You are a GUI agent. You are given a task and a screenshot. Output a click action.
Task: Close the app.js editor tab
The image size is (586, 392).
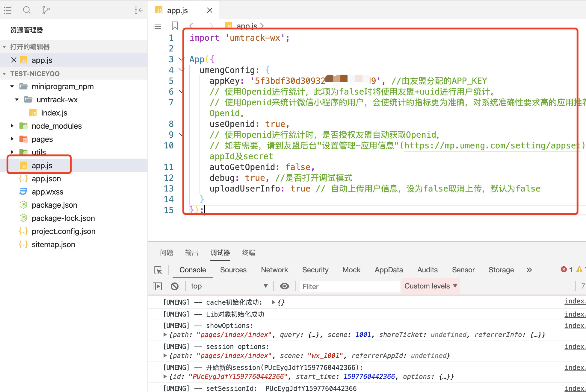(210, 10)
